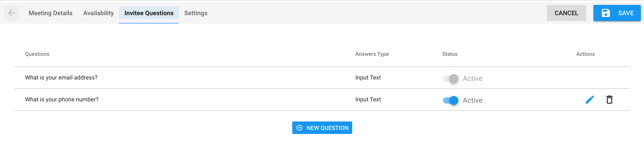Toggle the email address question Active switch
Image resolution: width=644 pixels, height=142 pixels.
[450, 79]
